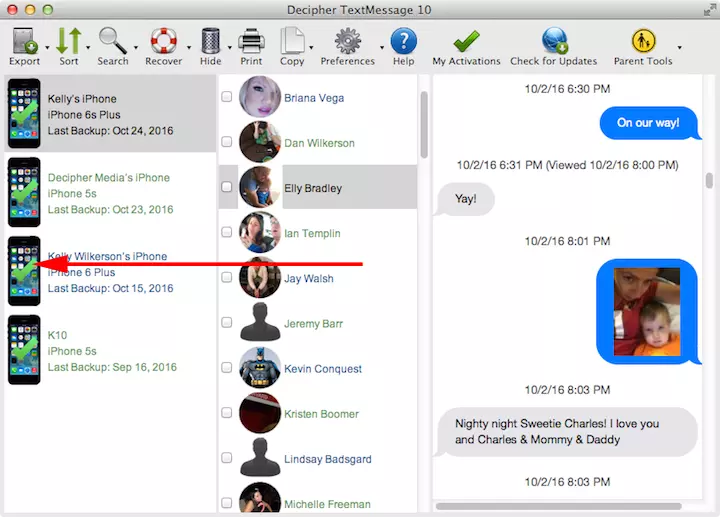
Task: Click the Recover lifesaver icon
Action: 163,42
